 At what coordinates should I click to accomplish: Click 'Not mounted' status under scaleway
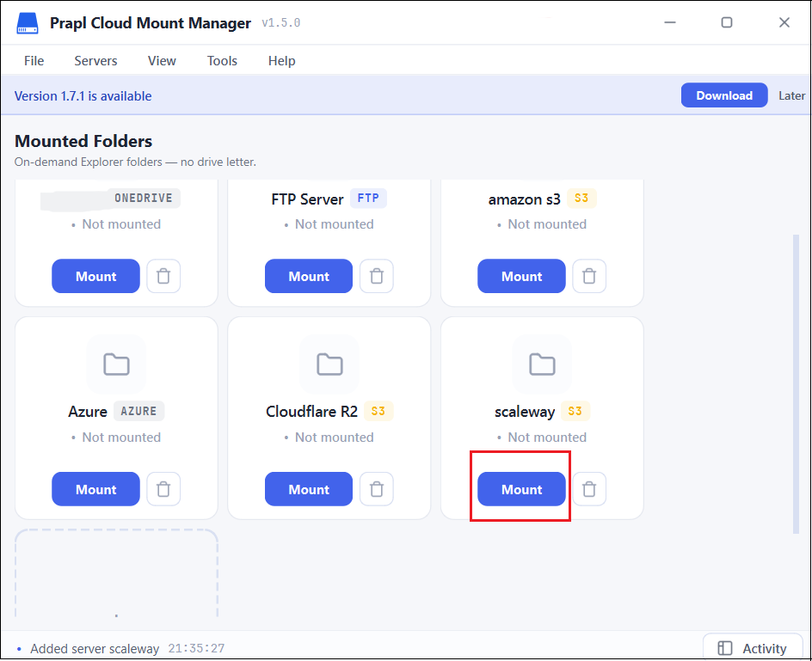coord(547,438)
